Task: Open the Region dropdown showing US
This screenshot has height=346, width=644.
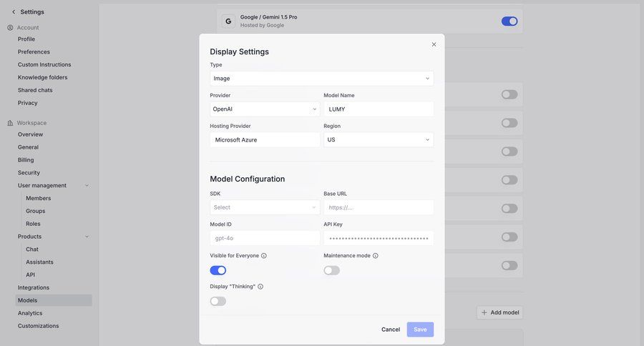Action: point(378,140)
